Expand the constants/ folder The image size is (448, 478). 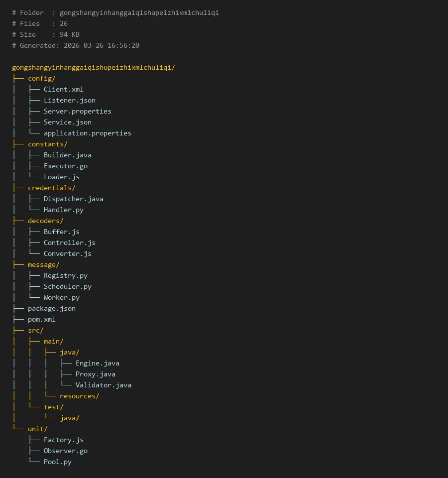click(47, 144)
